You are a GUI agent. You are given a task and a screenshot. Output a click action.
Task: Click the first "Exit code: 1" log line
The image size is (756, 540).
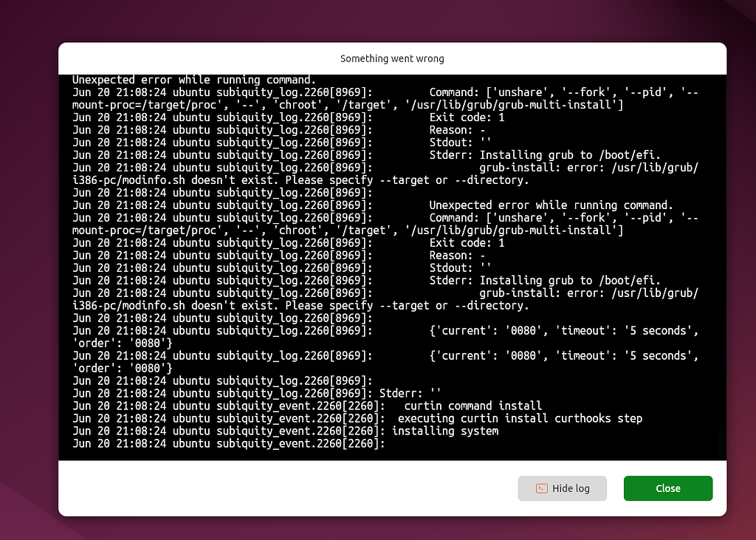coord(467,117)
